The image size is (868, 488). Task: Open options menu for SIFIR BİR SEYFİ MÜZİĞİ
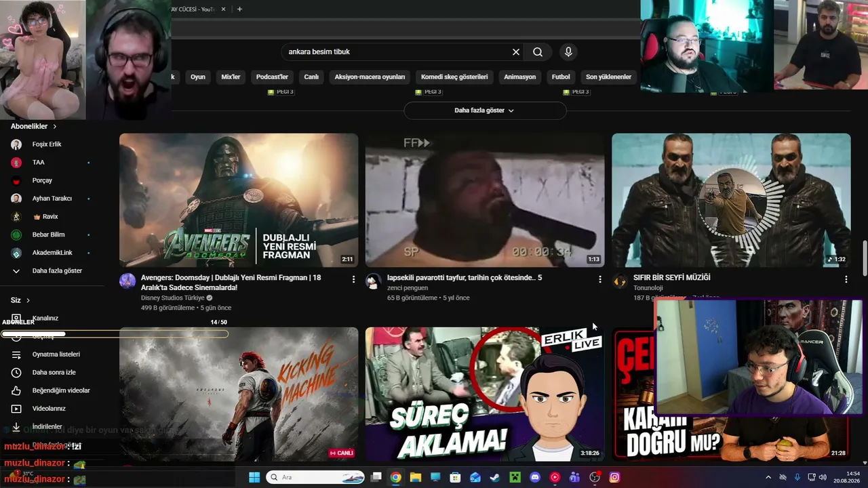[846, 279]
